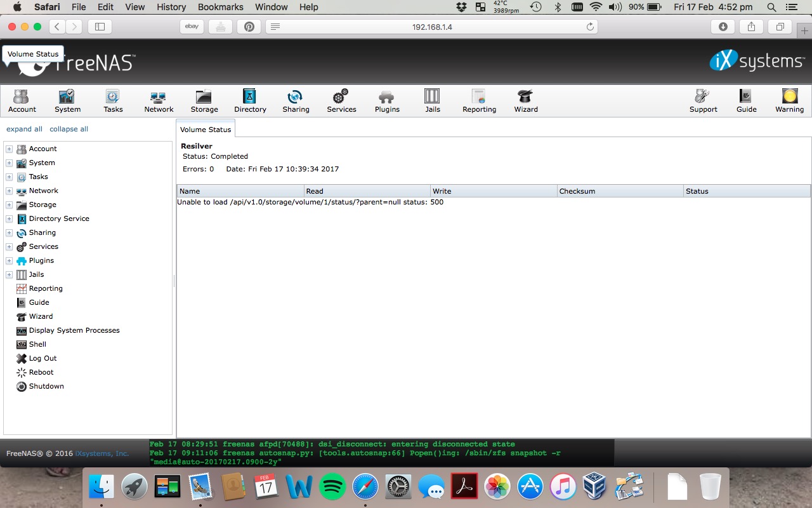
Task: Launch the Wizard from the toolbar
Action: [x=526, y=101]
